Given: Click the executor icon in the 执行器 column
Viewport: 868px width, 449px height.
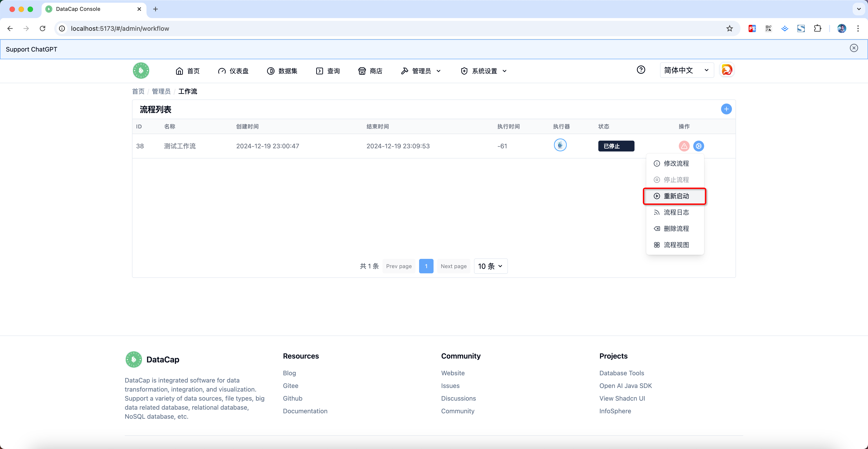Looking at the screenshot, I should tap(560, 145).
